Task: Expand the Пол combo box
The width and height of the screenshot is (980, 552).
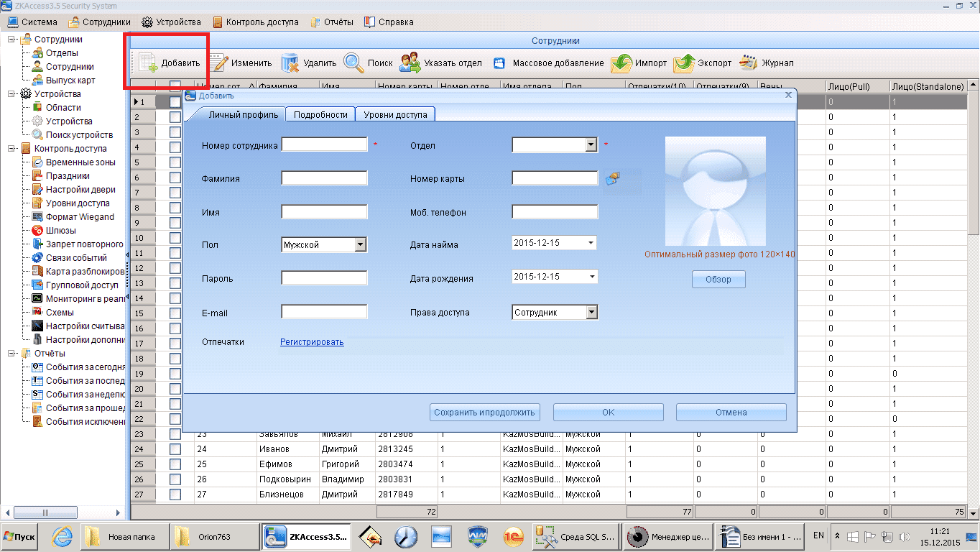Action: coord(361,245)
